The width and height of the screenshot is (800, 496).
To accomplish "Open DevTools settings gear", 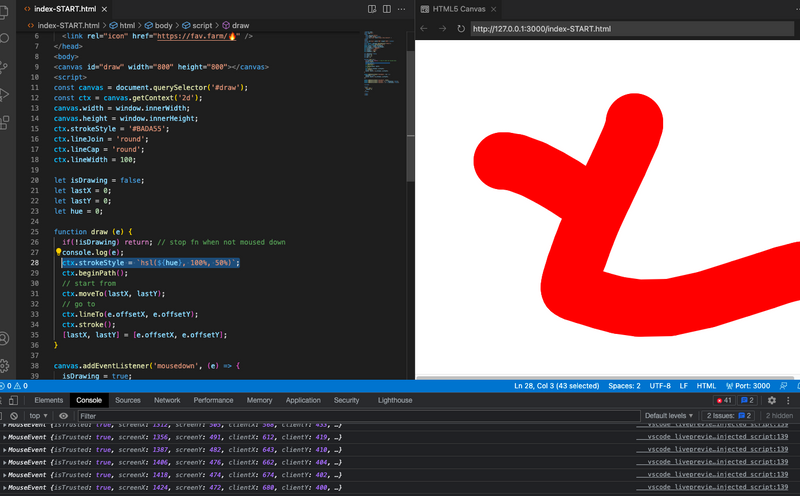I will click(772, 400).
